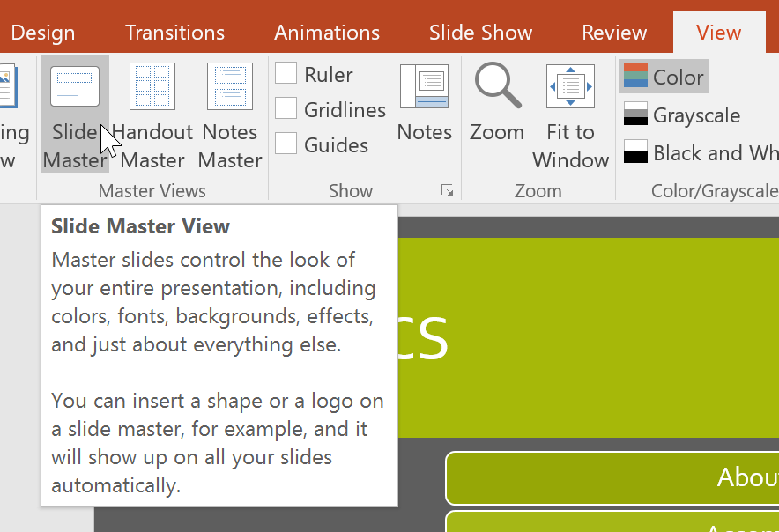Turn on Gridlines

[x=286, y=109]
